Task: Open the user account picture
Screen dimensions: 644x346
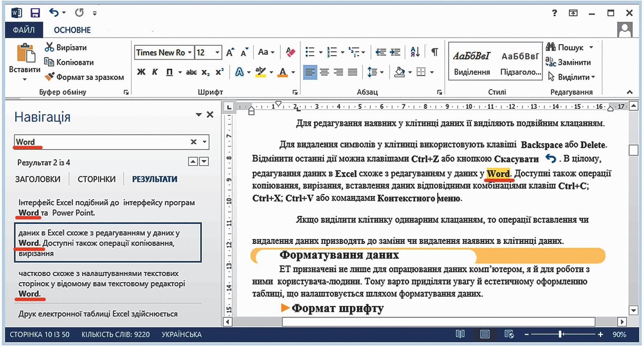Action: coord(625,30)
